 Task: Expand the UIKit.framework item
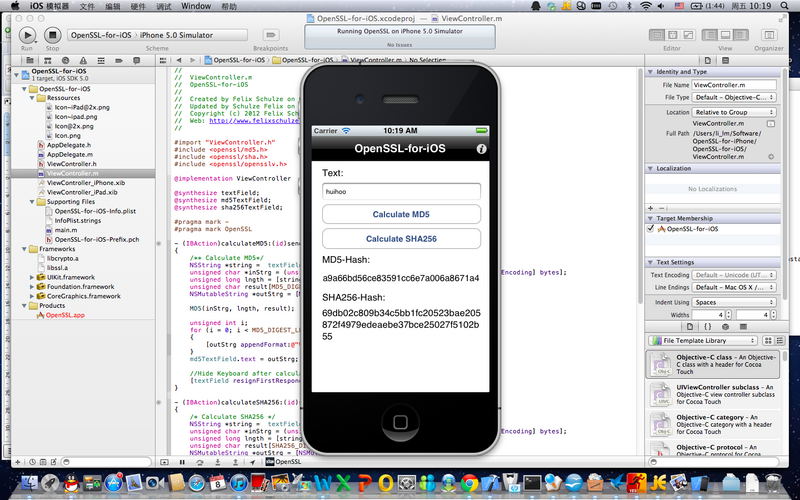coord(32,278)
